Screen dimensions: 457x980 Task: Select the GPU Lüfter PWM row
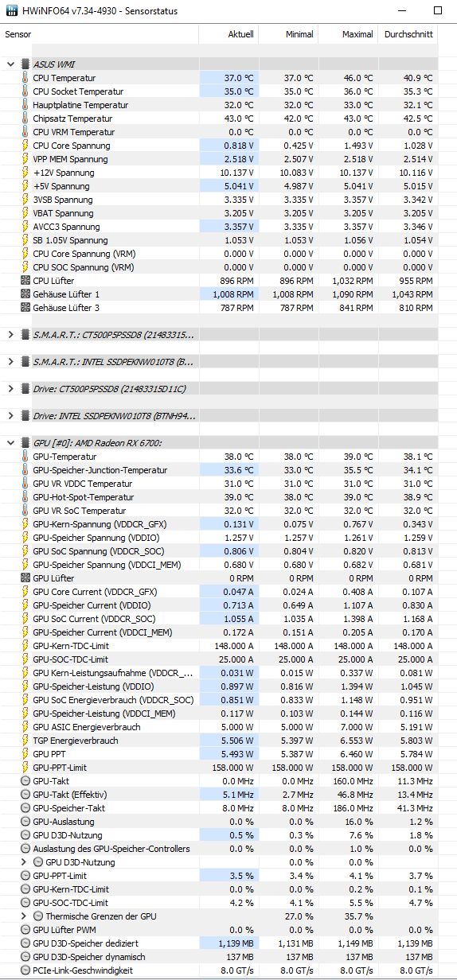click(219, 930)
